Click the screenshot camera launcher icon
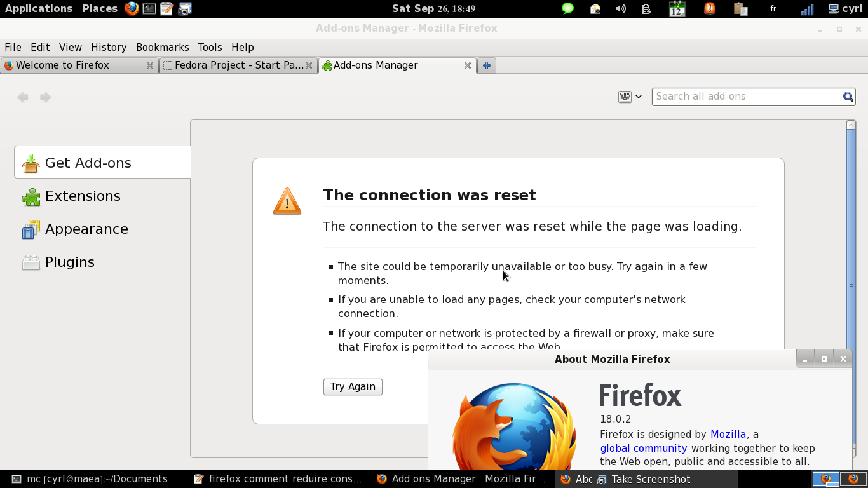 [x=185, y=8]
